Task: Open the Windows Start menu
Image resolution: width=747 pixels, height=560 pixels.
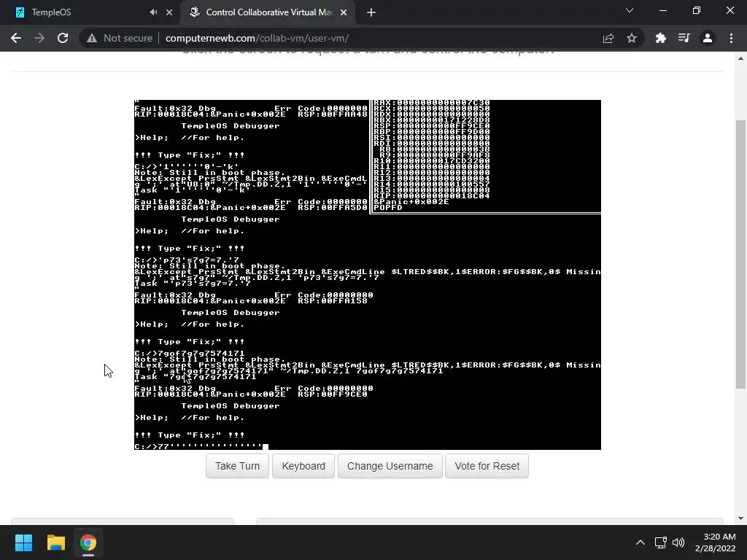Action: (x=23, y=542)
